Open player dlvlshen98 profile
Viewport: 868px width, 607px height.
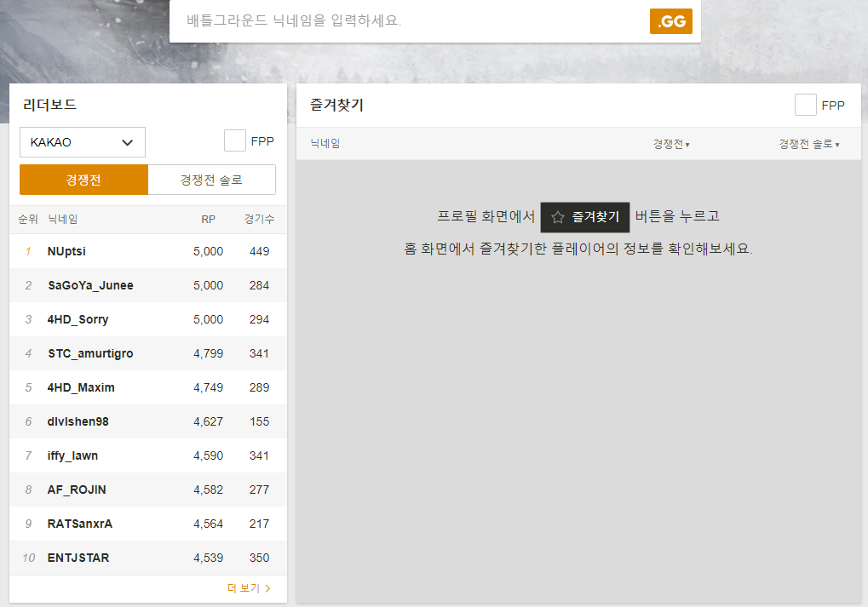click(x=78, y=421)
